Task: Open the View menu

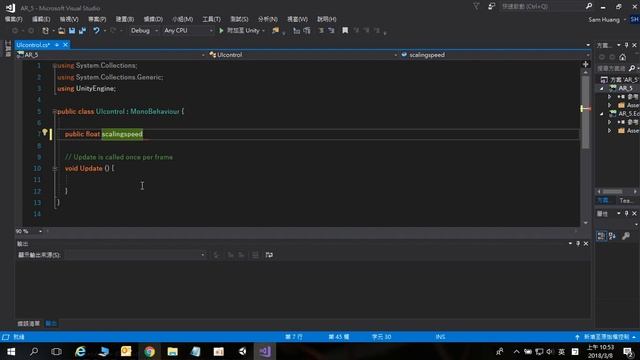Action: pos(69,19)
